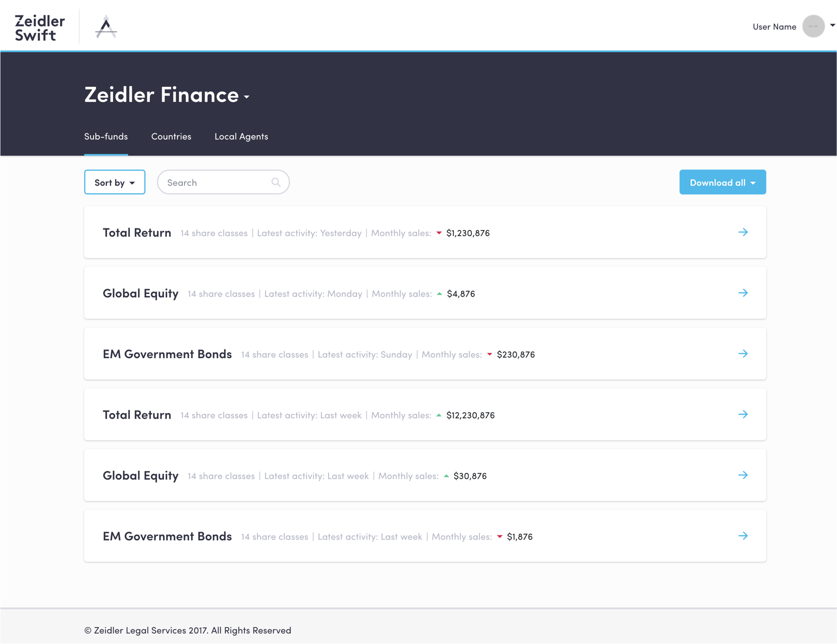837x644 pixels.
Task: Click the user avatar circle
Action: coord(813,26)
